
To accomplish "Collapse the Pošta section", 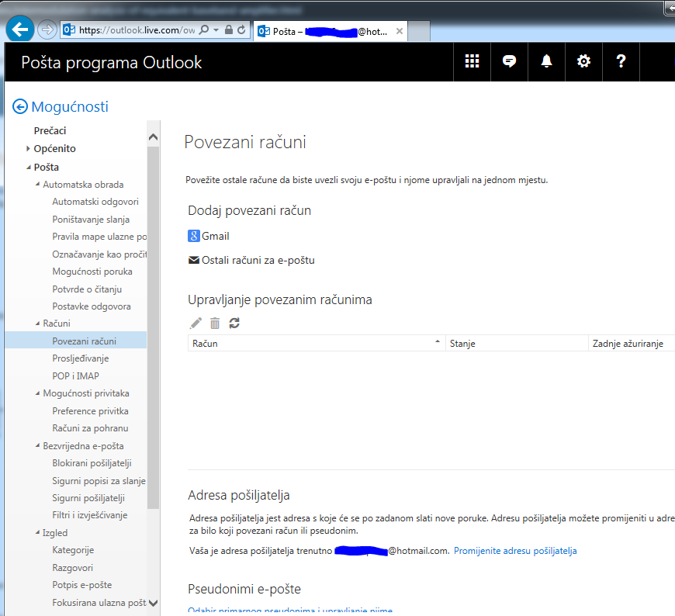I will tap(29, 167).
